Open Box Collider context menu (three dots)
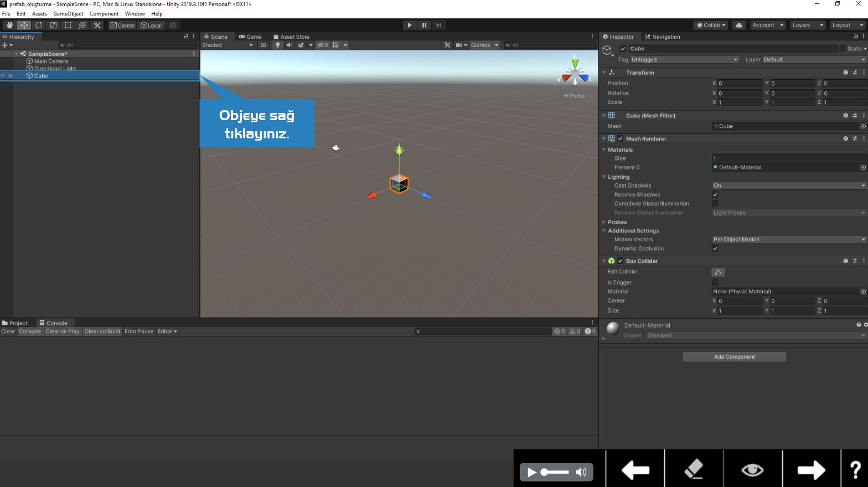Viewport: 868px width, 487px height. [x=864, y=261]
